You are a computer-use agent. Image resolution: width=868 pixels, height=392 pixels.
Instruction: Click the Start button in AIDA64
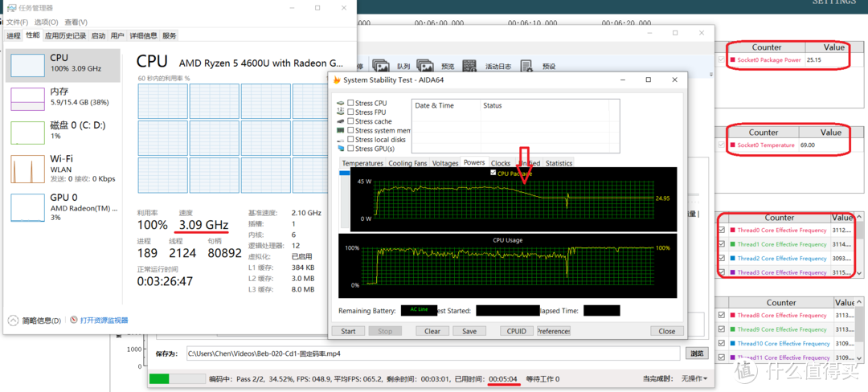[x=348, y=331]
